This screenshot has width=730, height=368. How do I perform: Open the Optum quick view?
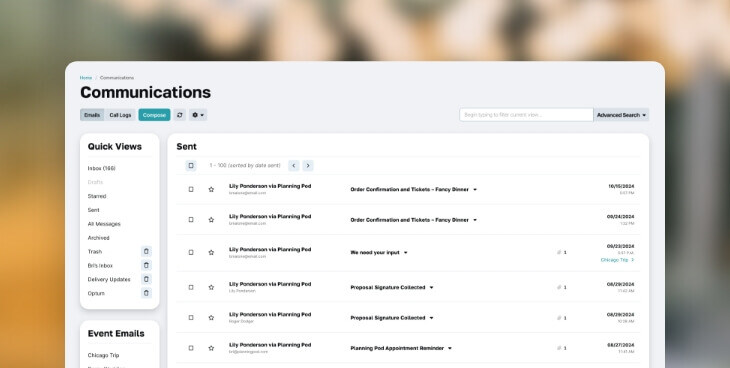pos(96,293)
